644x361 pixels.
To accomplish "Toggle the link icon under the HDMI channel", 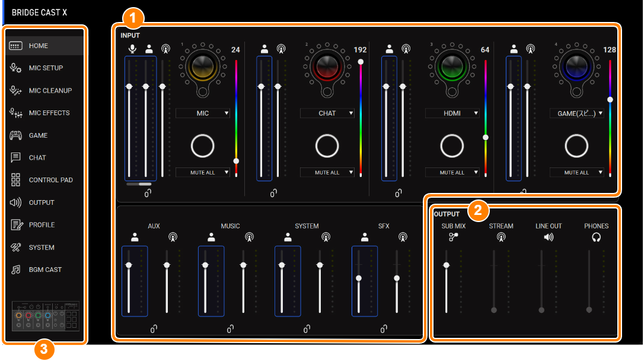I will click(x=398, y=193).
